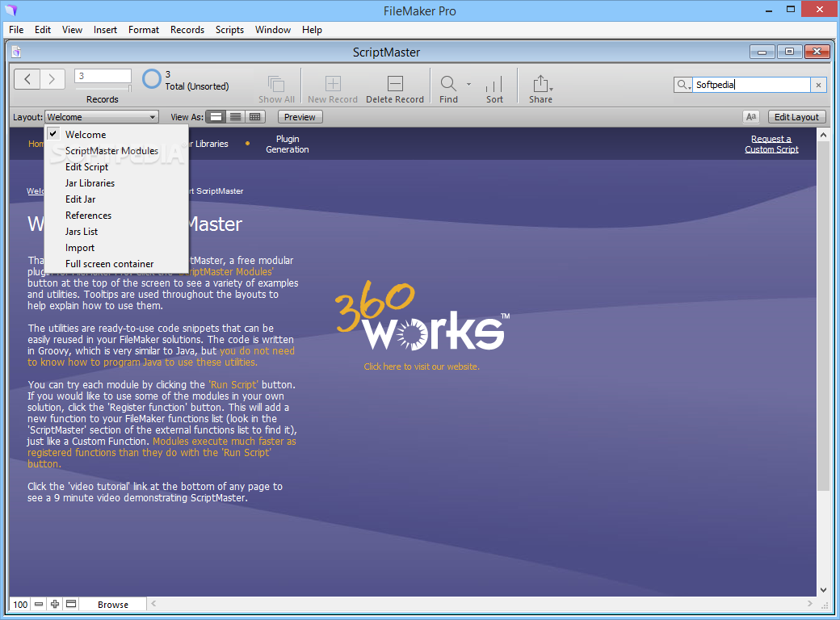The width and height of the screenshot is (840, 620).
Task: Open the Format menu
Action: pyautogui.click(x=144, y=29)
